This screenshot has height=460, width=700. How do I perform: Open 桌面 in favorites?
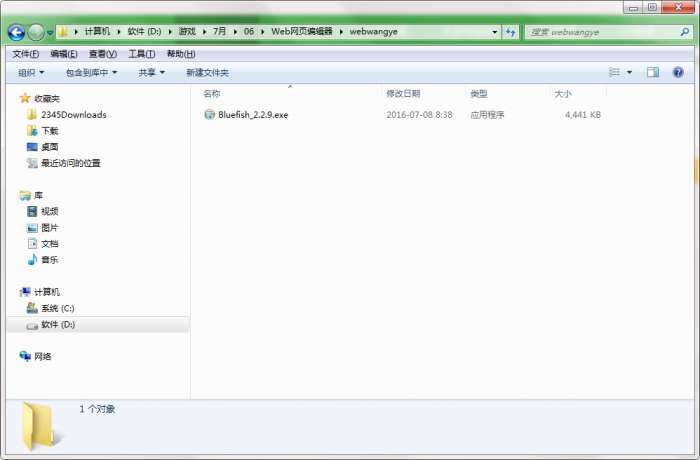[x=50, y=147]
